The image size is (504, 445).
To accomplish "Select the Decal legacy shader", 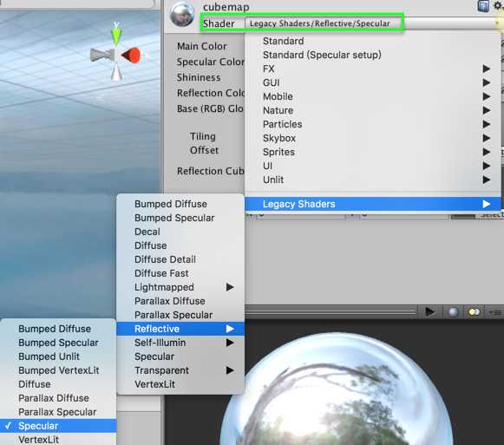I will [180, 232].
